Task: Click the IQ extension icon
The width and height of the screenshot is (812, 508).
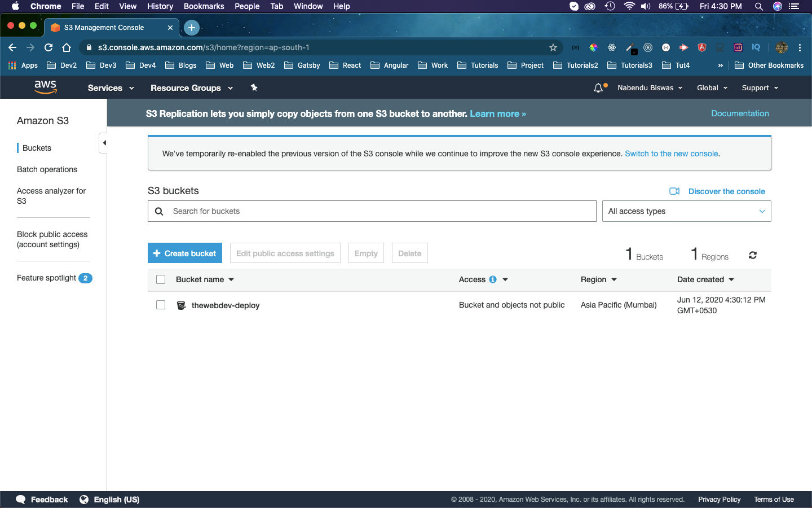Action: point(756,47)
